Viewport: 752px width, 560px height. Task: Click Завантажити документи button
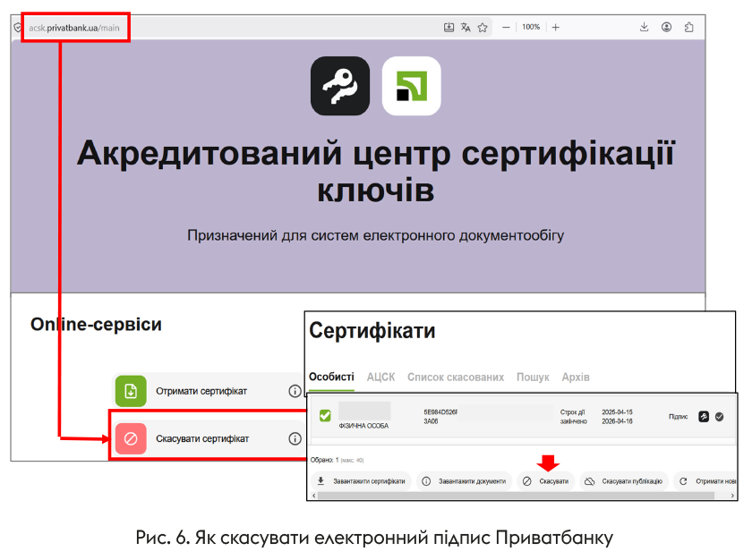[x=465, y=481]
